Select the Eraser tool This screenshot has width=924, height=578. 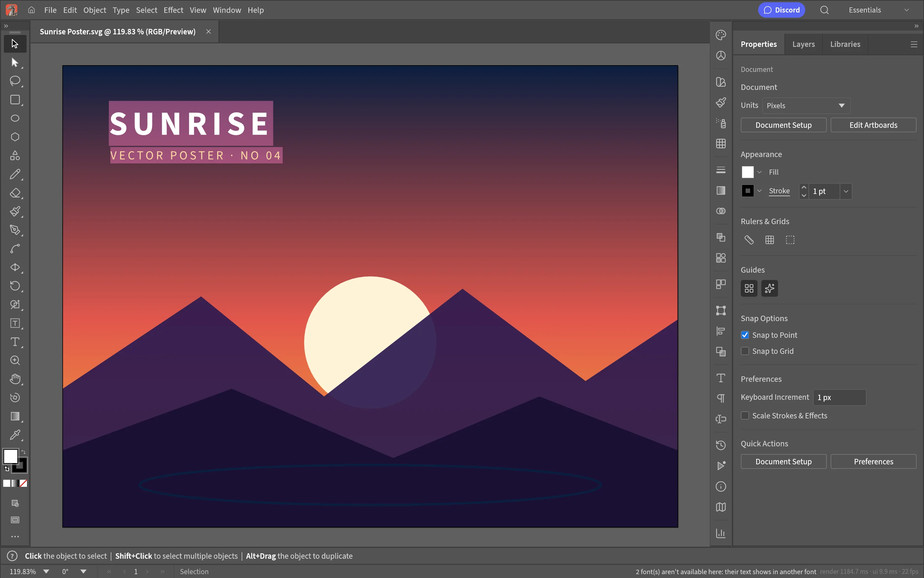pyautogui.click(x=15, y=193)
